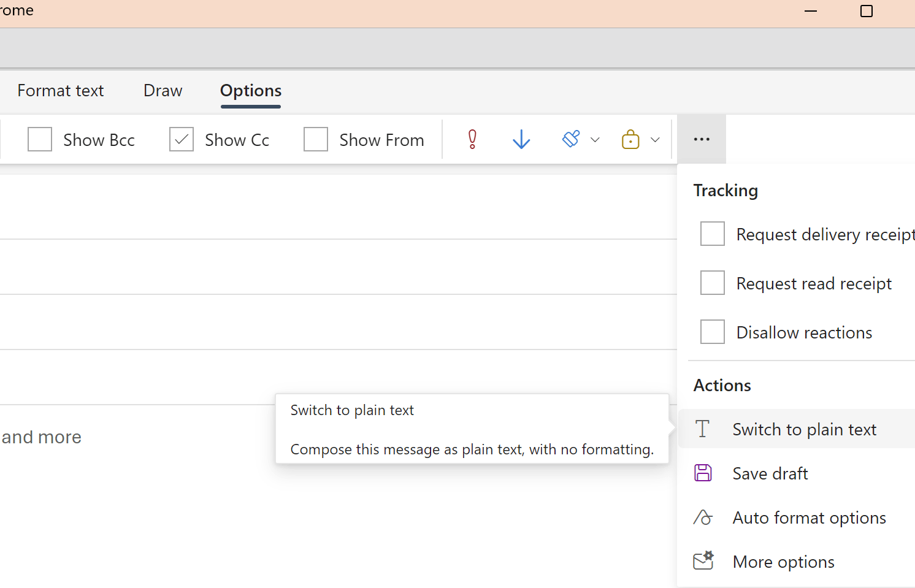Mark the message as high importance
Screen dimensions: 915x588
tap(472, 139)
